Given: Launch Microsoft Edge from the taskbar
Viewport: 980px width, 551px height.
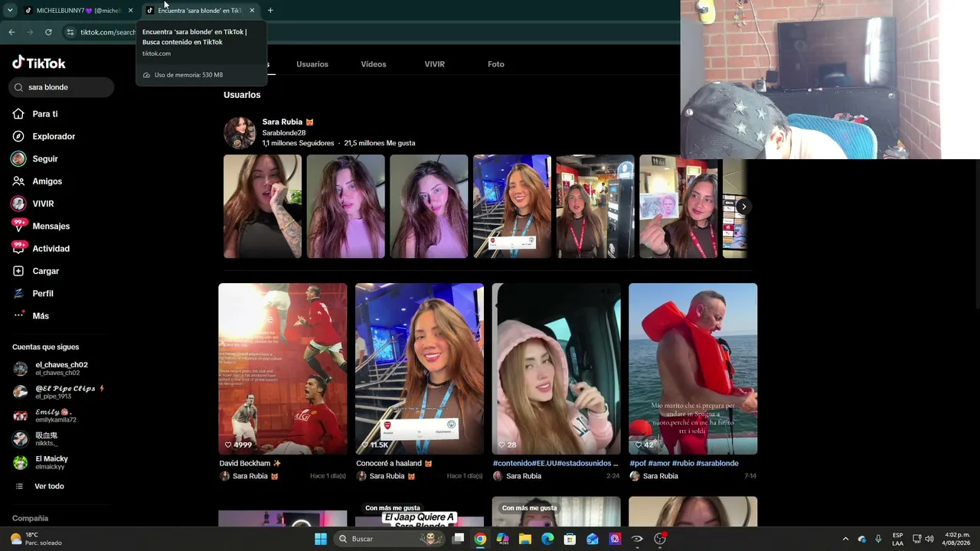Looking at the screenshot, I should (x=547, y=539).
